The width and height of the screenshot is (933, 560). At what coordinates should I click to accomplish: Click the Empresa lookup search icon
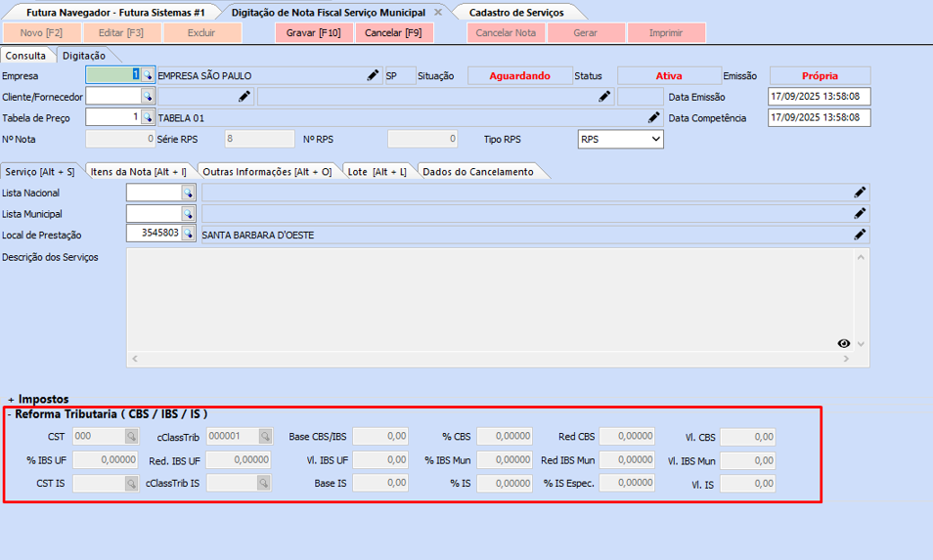point(148,75)
